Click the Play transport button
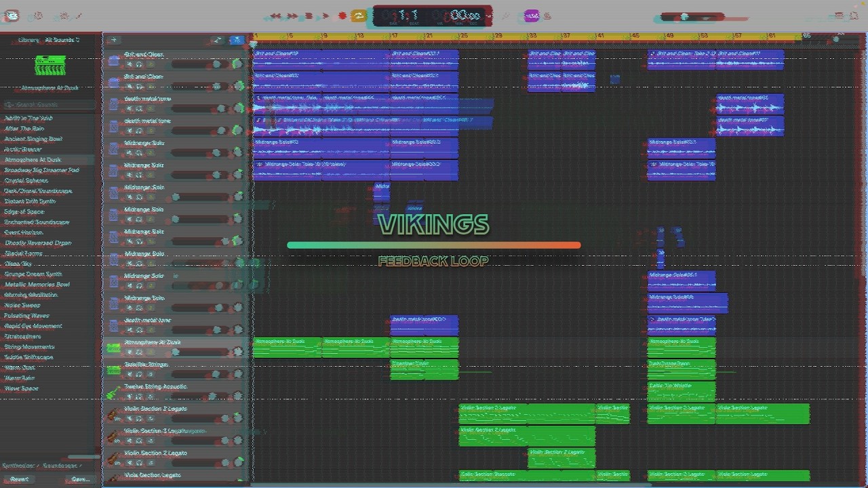 point(325,16)
